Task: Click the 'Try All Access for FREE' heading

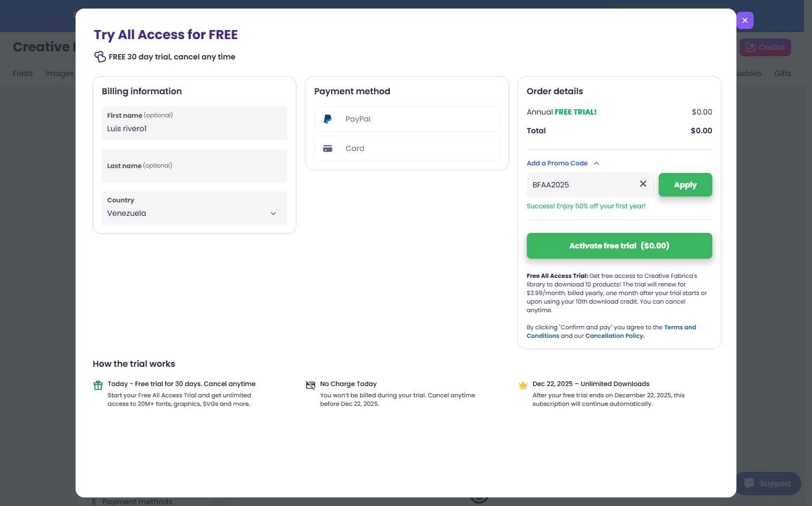Action: [x=166, y=35]
